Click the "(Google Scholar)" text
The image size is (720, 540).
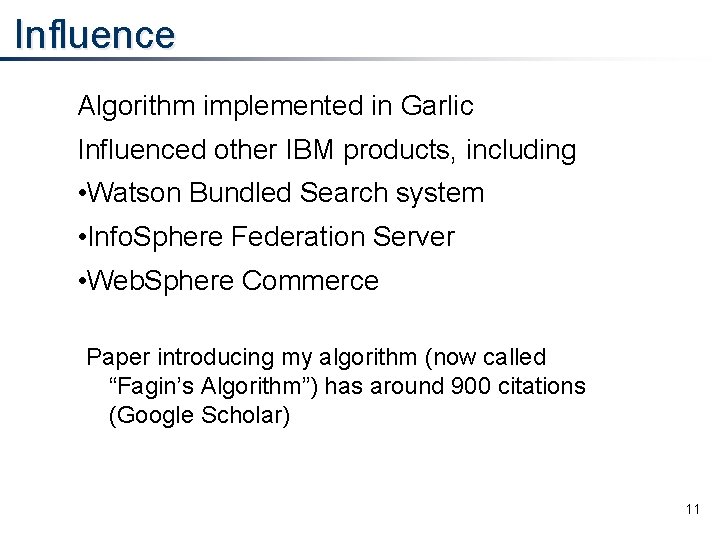point(199,415)
